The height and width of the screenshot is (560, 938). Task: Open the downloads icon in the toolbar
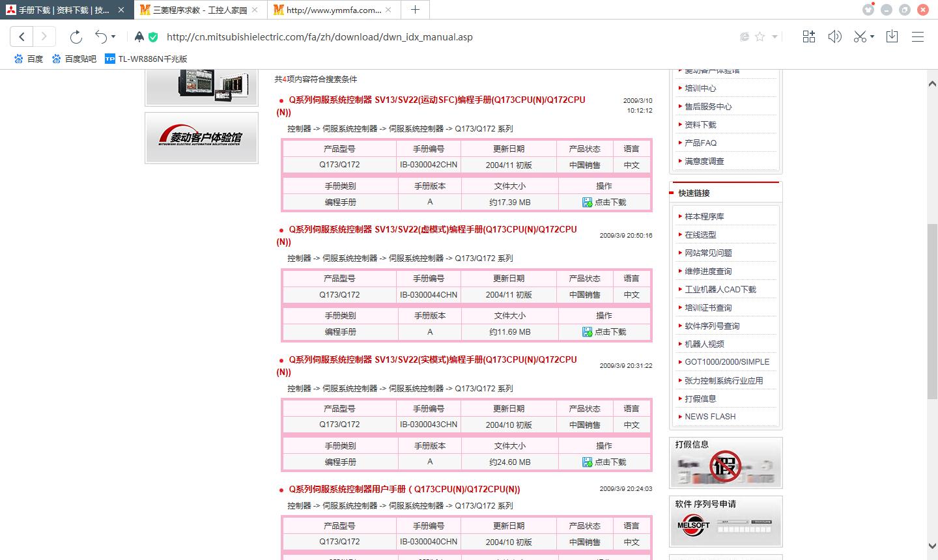(892, 36)
